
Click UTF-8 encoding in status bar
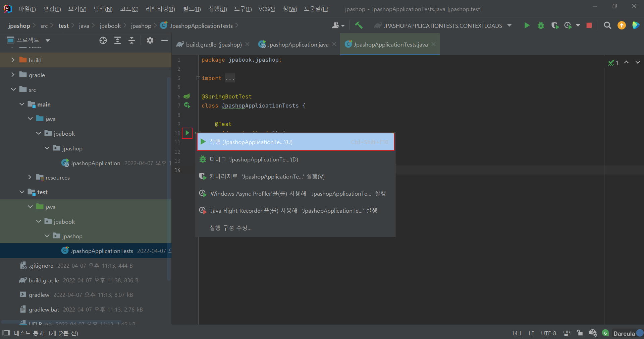coord(548,333)
